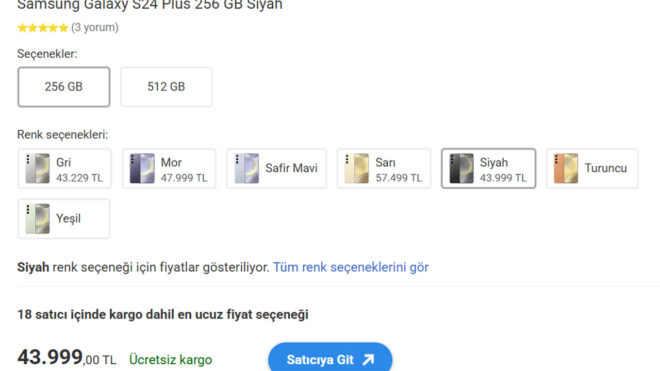660x371 pixels.
Task: Click the five-star rating icons
Action: coord(43,28)
